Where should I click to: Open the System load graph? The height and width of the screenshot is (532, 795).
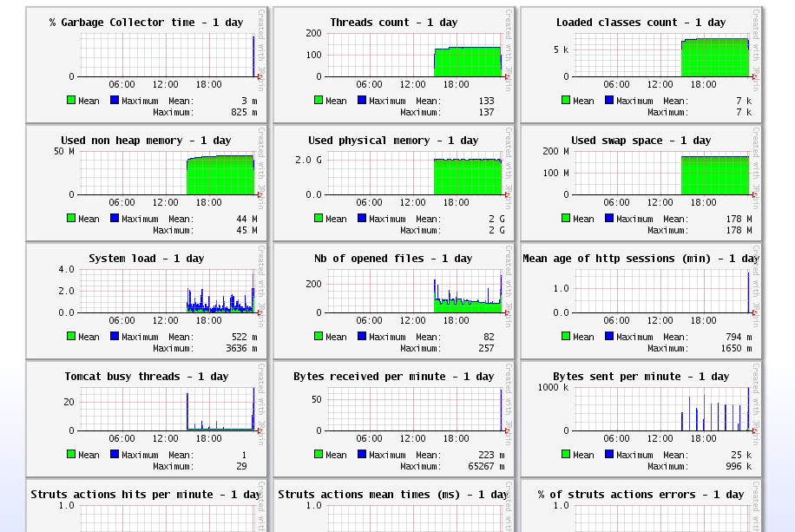tap(147, 301)
